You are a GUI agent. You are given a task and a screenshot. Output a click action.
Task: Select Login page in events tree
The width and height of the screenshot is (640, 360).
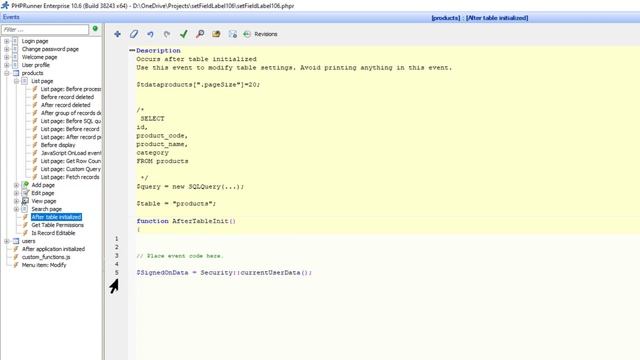[35, 41]
